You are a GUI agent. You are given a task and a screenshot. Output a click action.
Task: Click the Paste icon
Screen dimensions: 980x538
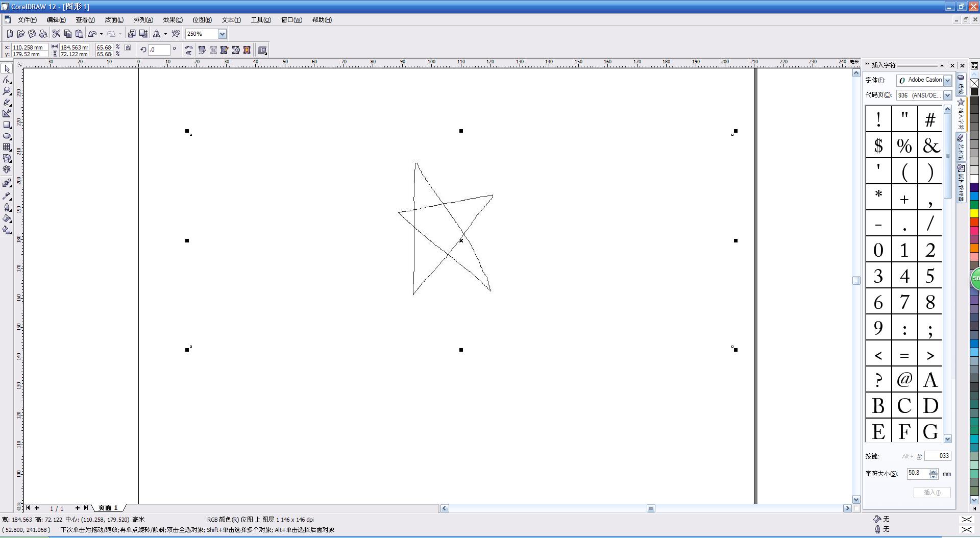(79, 34)
